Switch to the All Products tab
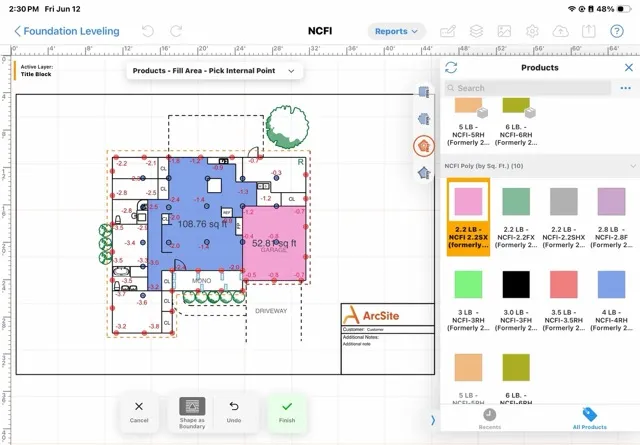The image size is (640, 445). [x=589, y=419]
